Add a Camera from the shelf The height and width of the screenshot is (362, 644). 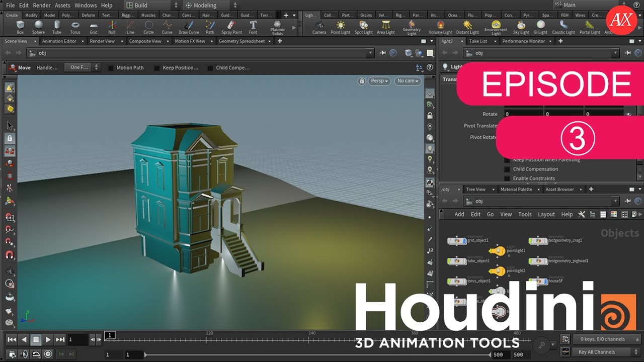(x=319, y=27)
